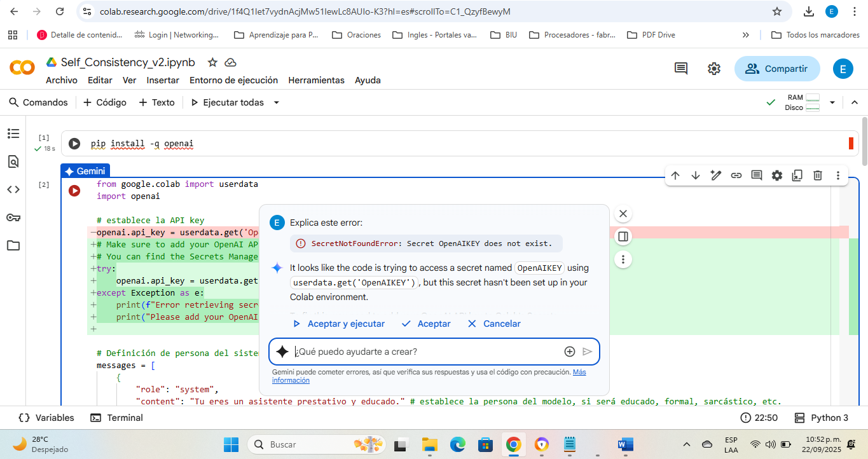868x459 pixels.
Task: Delete the cell with trash icon
Action: [818, 175]
